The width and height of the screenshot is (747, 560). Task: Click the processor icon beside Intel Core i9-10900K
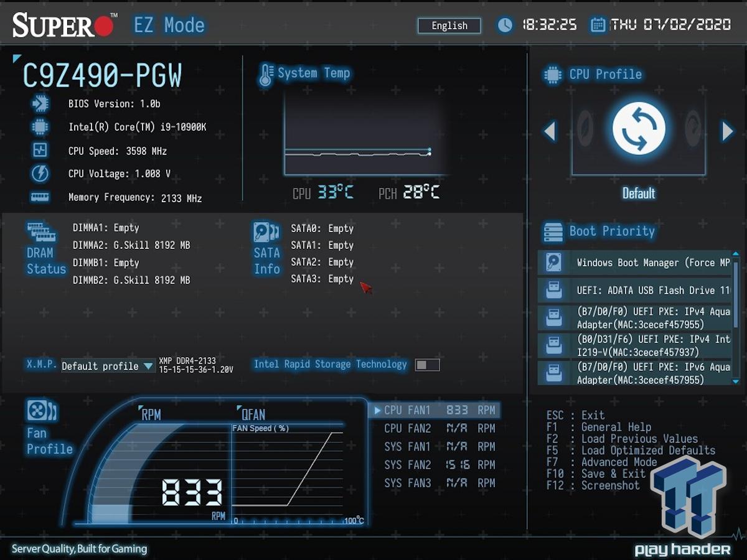tap(40, 127)
